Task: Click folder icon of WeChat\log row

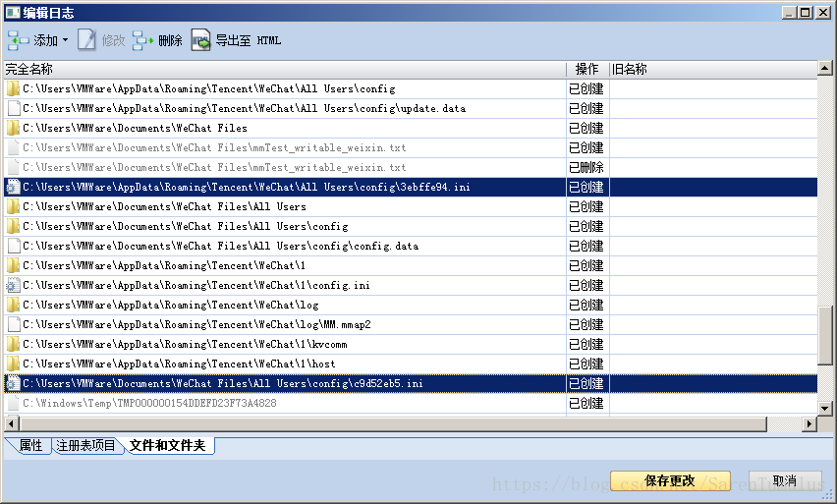Action: point(13,305)
